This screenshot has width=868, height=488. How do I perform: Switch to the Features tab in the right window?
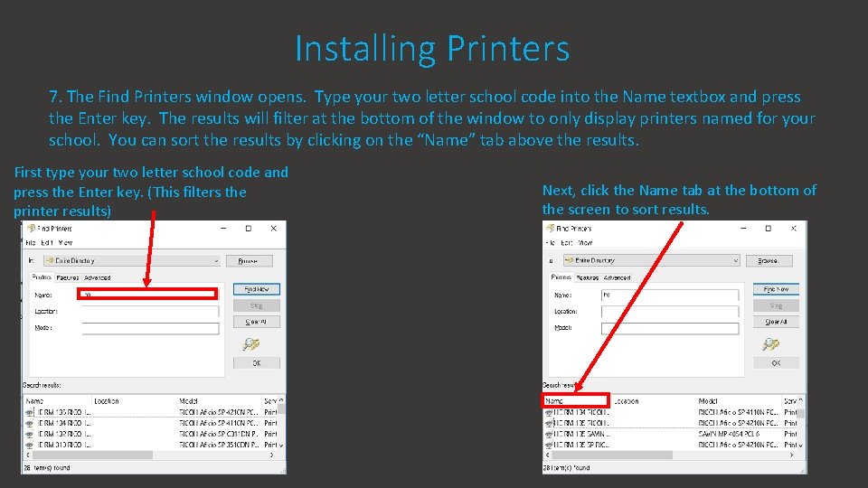[x=588, y=277]
